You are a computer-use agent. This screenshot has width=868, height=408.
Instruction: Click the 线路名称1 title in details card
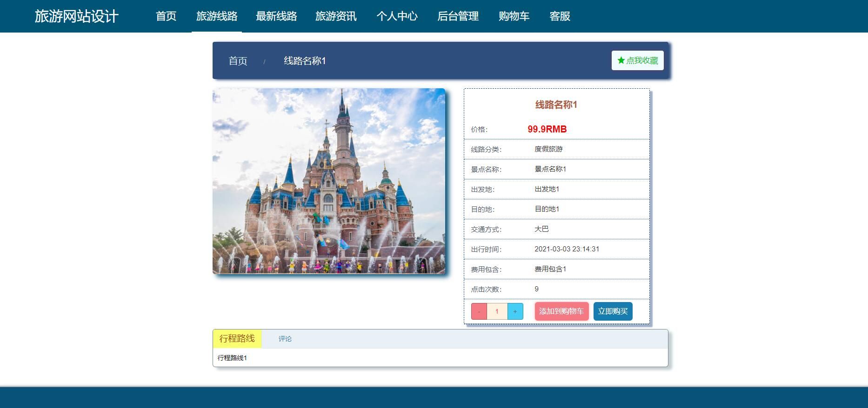(556, 105)
